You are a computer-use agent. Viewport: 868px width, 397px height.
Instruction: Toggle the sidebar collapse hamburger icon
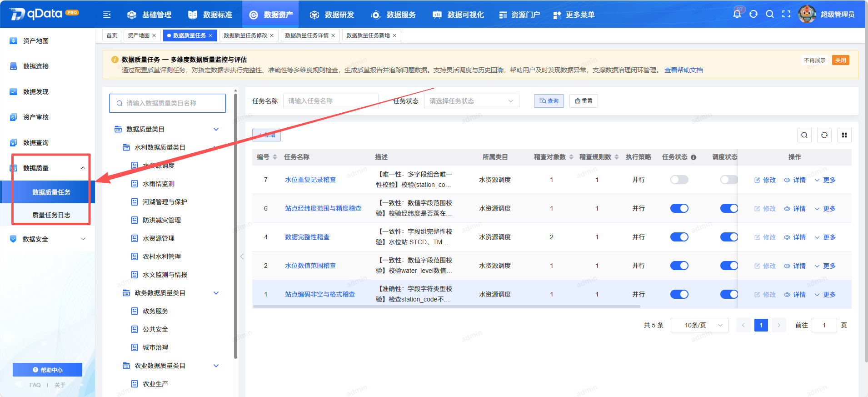[x=107, y=15]
